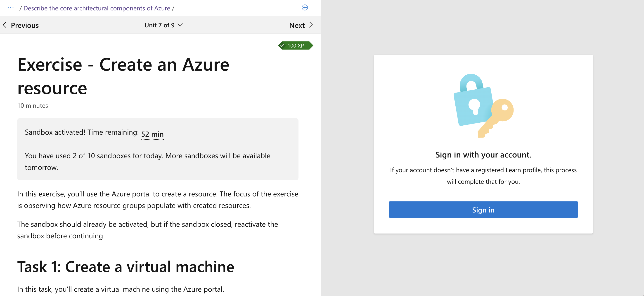Screen dimensions: 644x296
Task: Open 'Describe the core architectural components of Azure' breadcrumb
Action: point(97,8)
